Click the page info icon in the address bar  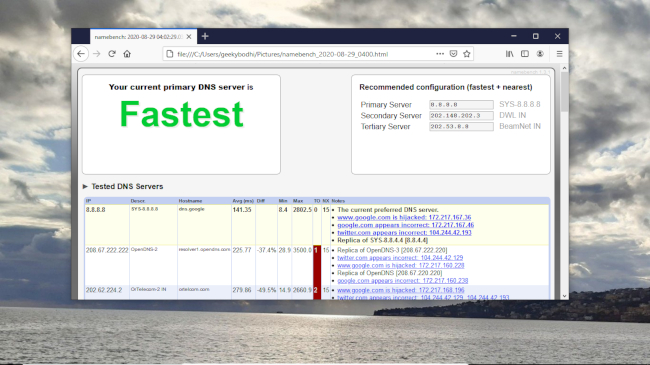(x=170, y=54)
